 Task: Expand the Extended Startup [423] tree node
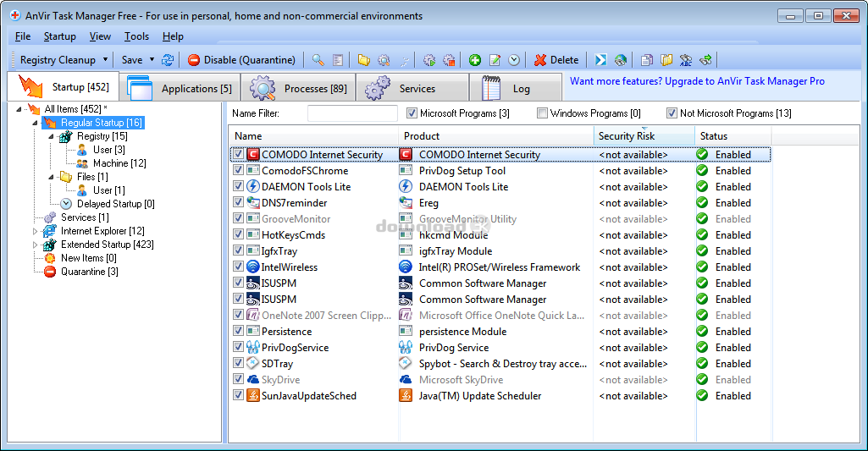click(x=36, y=245)
